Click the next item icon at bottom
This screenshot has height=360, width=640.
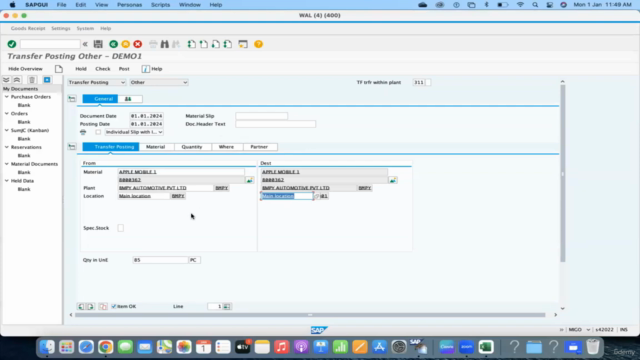point(90,306)
